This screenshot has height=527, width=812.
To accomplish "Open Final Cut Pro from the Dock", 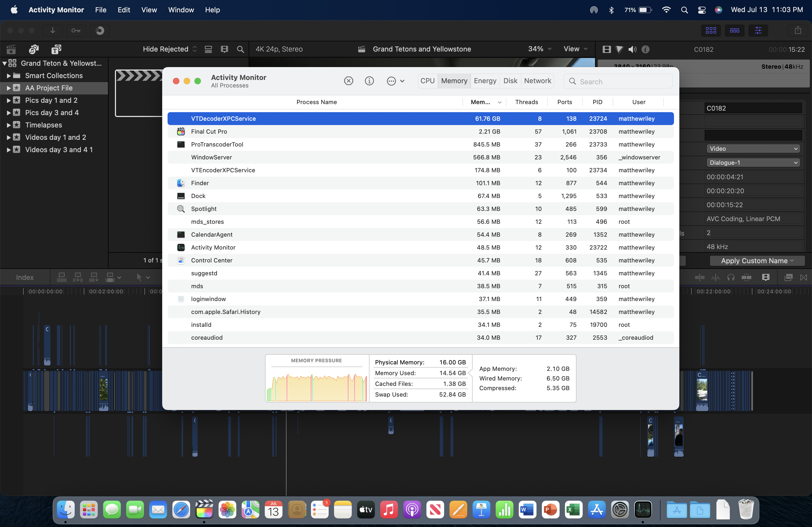I will click(204, 510).
